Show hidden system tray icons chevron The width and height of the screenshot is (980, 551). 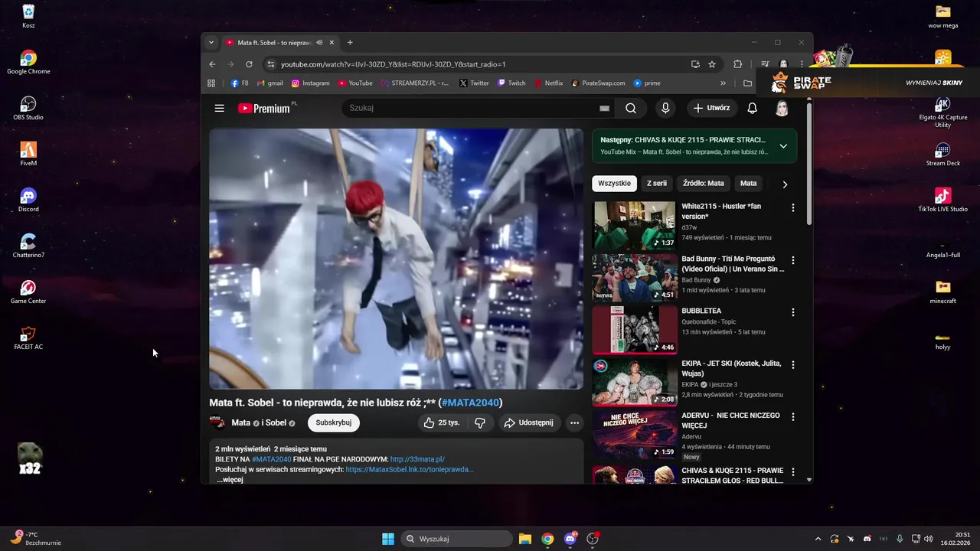click(x=818, y=539)
